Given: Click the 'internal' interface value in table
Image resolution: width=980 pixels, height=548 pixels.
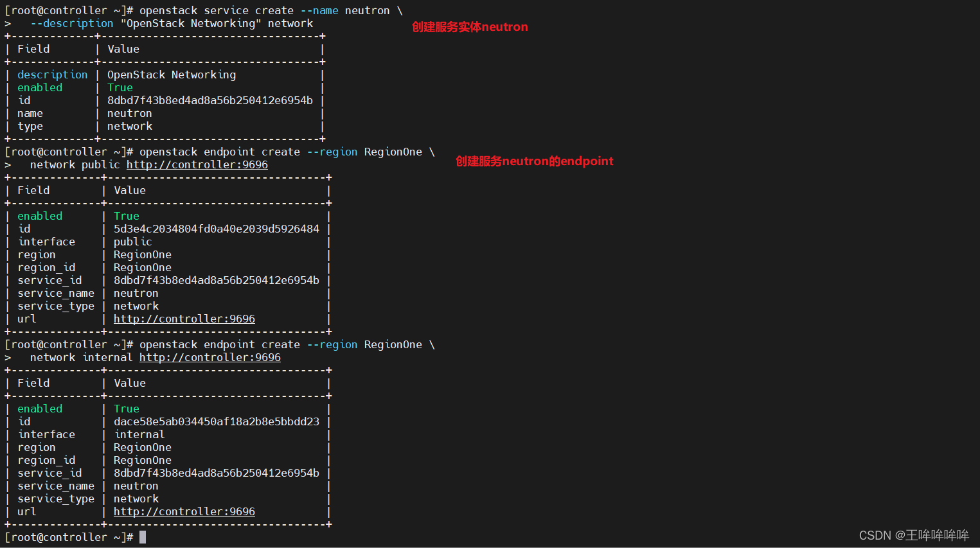Looking at the screenshot, I should coord(139,434).
